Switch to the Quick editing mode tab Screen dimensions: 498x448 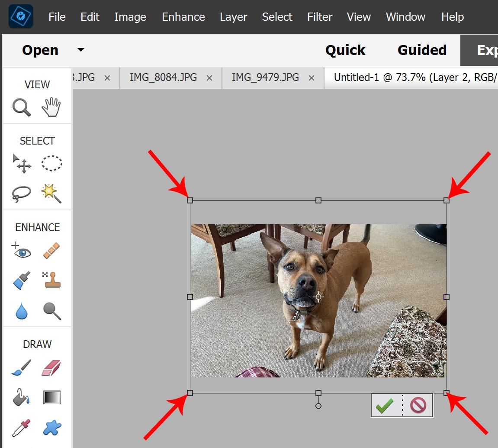(x=345, y=50)
